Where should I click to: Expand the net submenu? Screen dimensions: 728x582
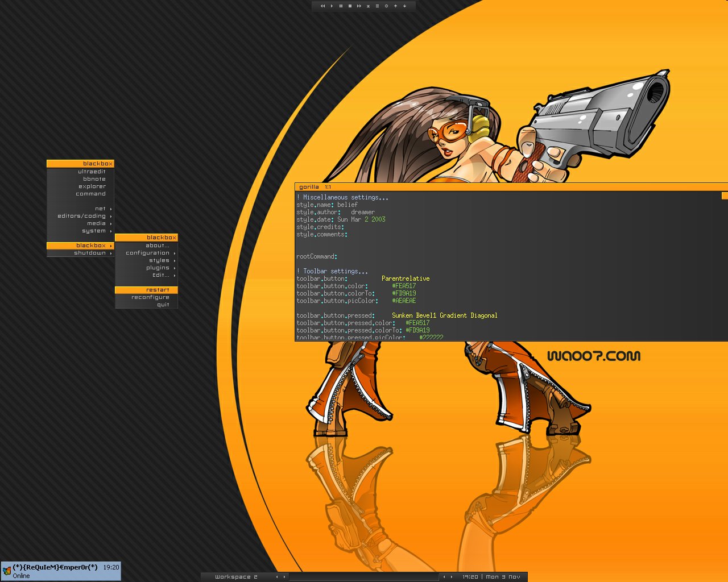coord(80,209)
